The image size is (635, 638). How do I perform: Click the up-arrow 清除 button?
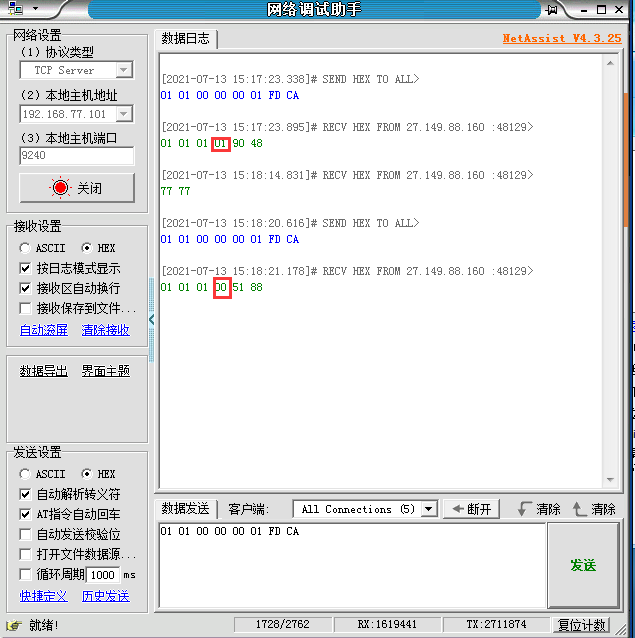(x=594, y=509)
